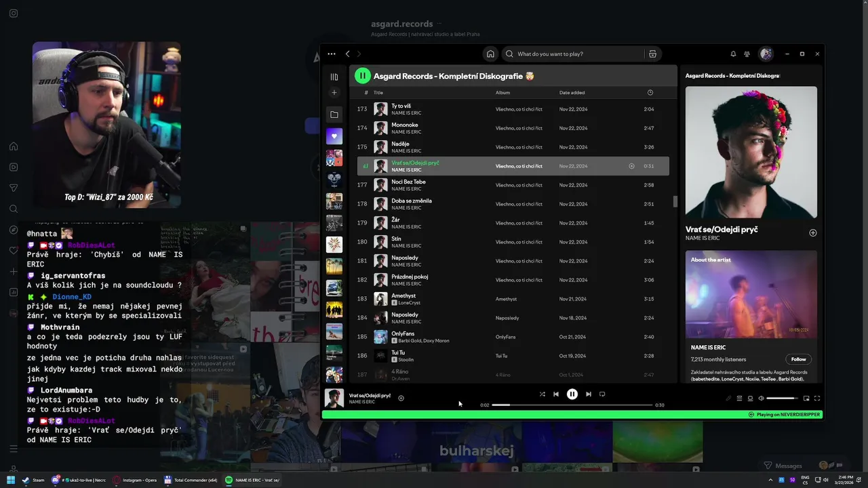Screen dimensions: 868x488
Task: Go back in Spotify navigation
Action: click(348, 54)
